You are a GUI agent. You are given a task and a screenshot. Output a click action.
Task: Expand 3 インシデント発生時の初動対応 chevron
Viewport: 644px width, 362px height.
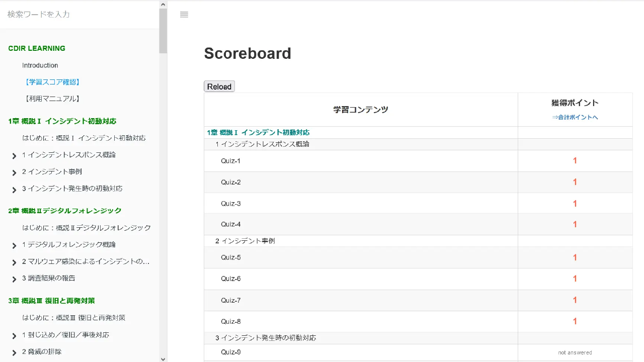click(x=14, y=190)
